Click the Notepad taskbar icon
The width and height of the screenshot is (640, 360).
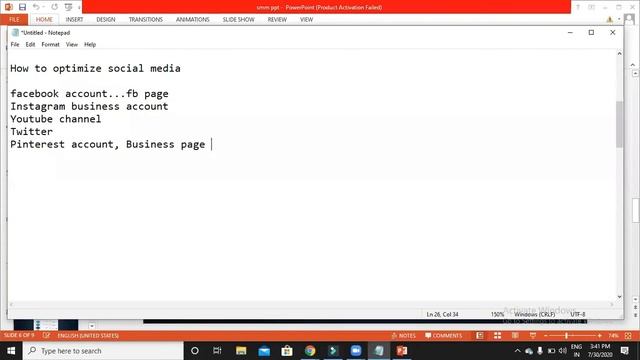click(379, 351)
